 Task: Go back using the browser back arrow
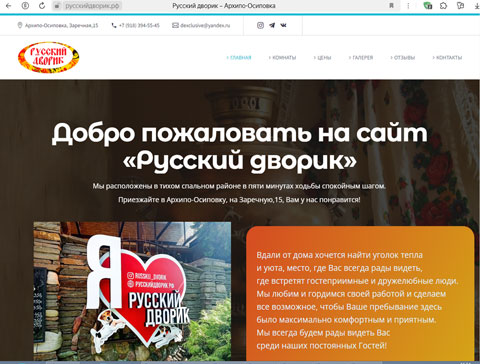(8, 6)
